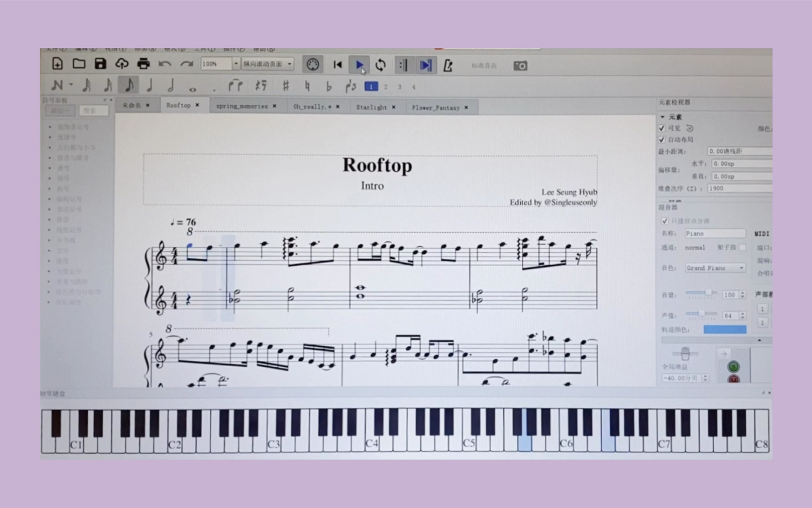812x508 pixels.
Task: Adjust the mixer volume slider
Action: 701,293
